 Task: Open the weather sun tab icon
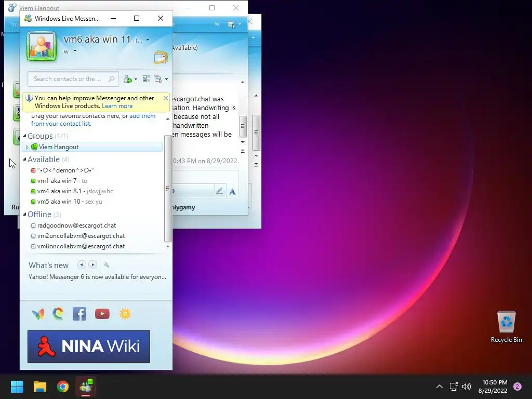point(125,314)
